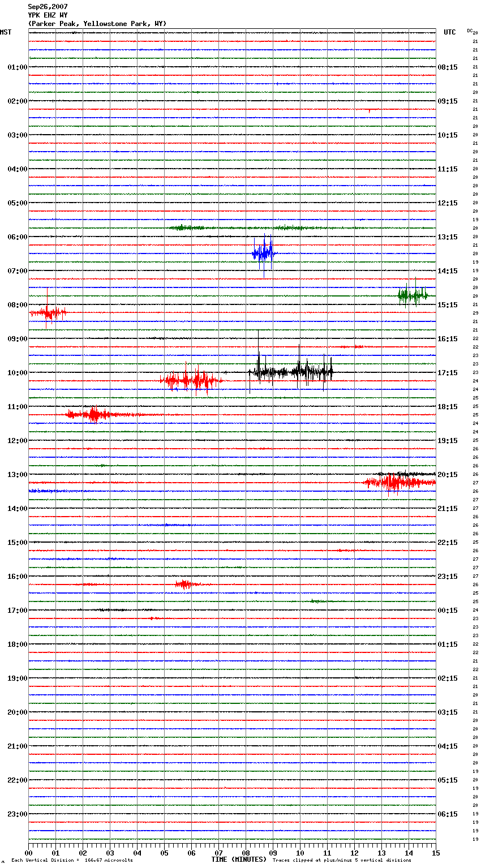Select the 10:00 MST row label
The width and height of the screenshot is (481, 868).
pyautogui.click(x=17, y=373)
